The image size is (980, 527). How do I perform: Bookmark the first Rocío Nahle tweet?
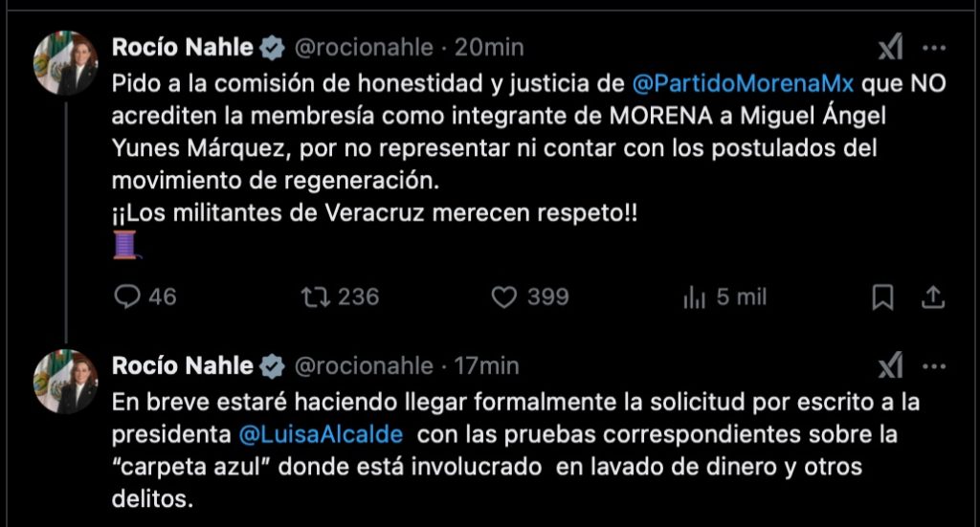coord(882,297)
